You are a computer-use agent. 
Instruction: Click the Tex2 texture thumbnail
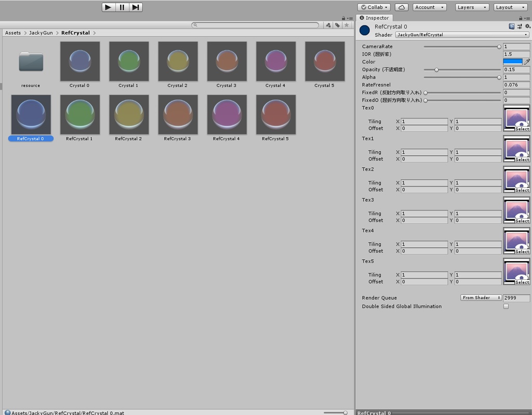tap(516, 179)
